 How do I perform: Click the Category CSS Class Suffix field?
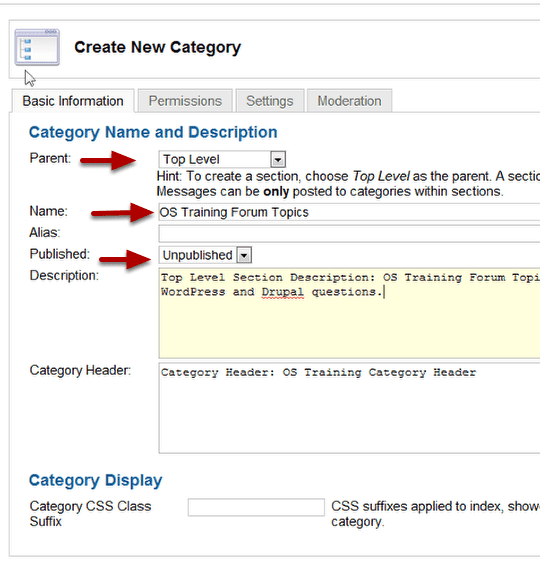pyautogui.click(x=256, y=507)
